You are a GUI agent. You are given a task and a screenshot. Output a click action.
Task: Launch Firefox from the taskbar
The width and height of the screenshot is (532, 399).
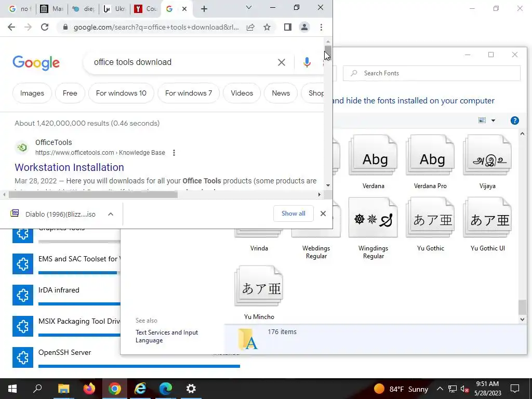tap(89, 389)
